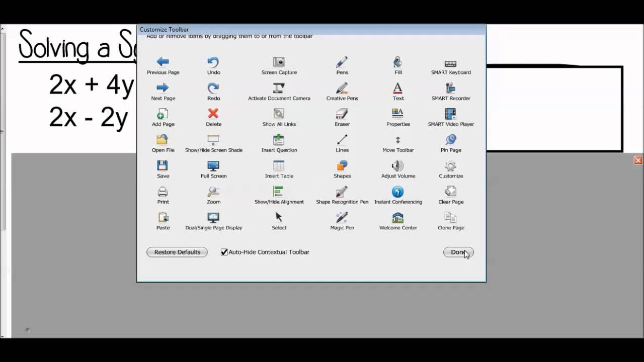The height and width of the screenshot is (362, 644).
Task: Click the Move Toolbar arrows icon
Action: tap(398, 140)
